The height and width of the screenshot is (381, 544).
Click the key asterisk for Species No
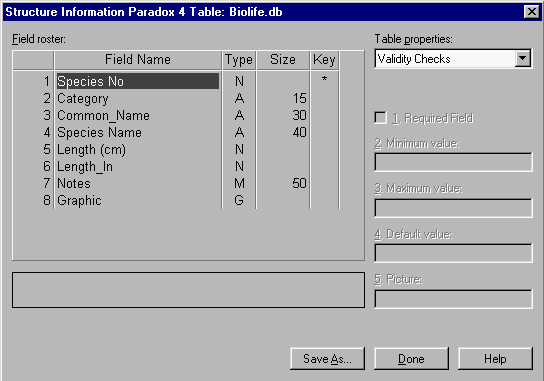pyautogui.click(x=324, y=79)
